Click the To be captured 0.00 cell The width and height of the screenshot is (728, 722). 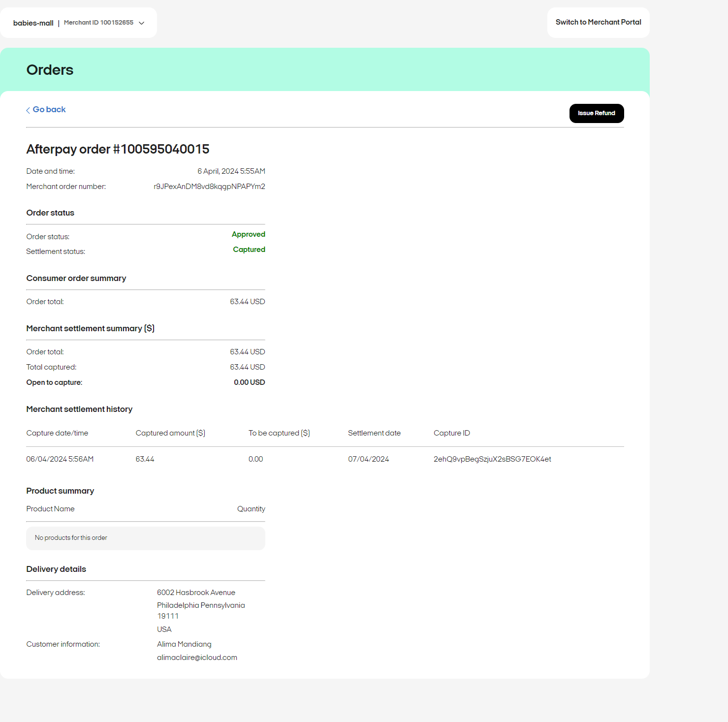[256, 459]
